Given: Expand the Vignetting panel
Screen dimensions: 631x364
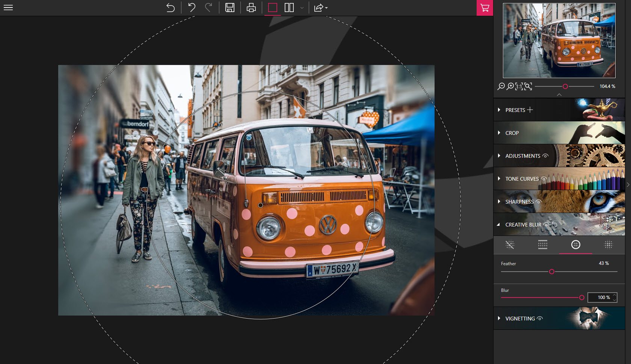Looking at the screenshot, I should [x=499, y=318].
